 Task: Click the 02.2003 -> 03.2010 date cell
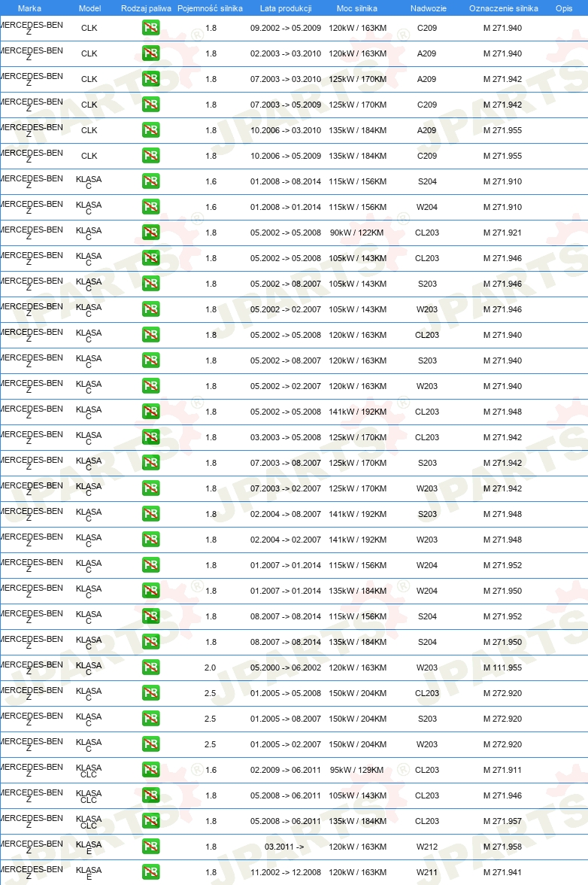tap(285, 53)
